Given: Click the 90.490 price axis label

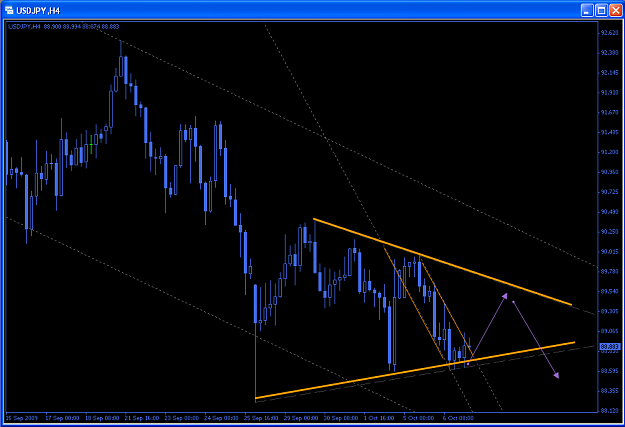Looking at the screenshot, I should click(x=610, y=212).
